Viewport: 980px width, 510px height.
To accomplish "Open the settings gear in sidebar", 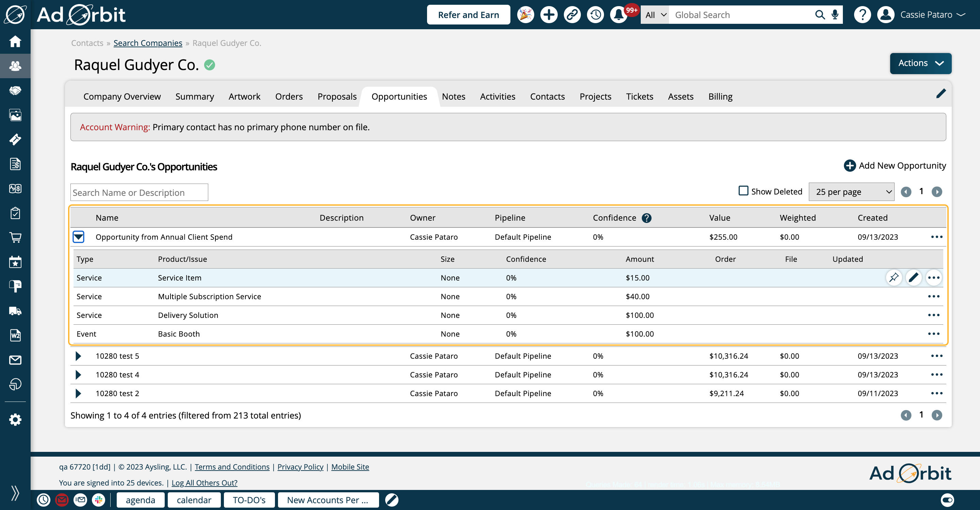I will [x=15, y=420].
